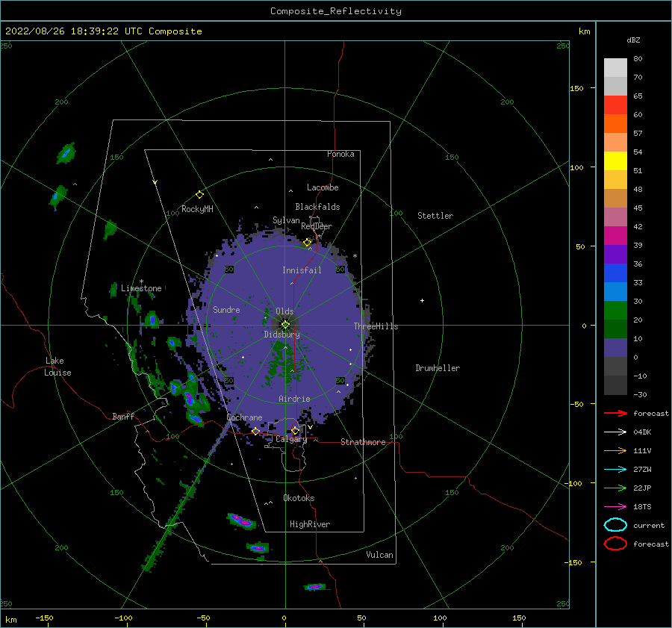Viewport: 672px width, 628px height.
Task: Click the Vulcan city label
Action: [379, 555]
